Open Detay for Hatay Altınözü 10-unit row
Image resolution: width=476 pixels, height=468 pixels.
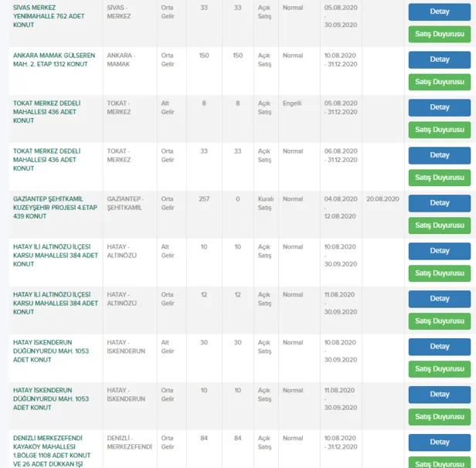pyautogui.click(x=439, y=251)
